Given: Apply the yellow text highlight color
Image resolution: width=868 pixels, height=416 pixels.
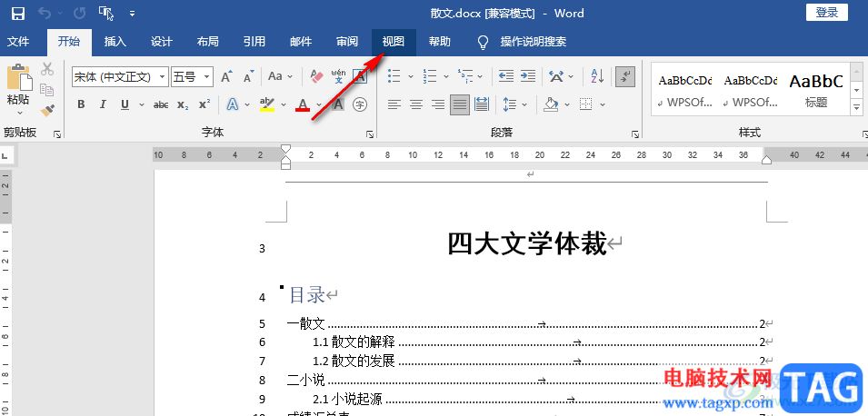Looking at the screenshot, I should coord(267,104).
